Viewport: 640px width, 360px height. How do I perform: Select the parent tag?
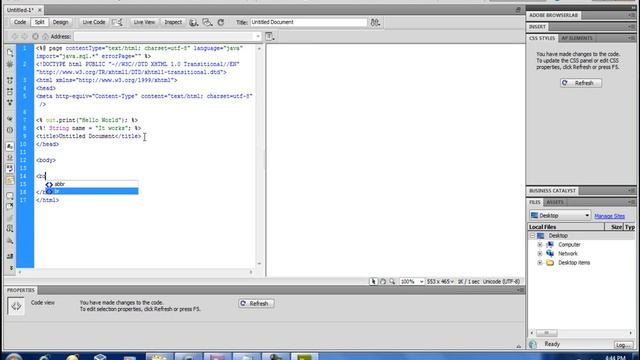[10, 119]
